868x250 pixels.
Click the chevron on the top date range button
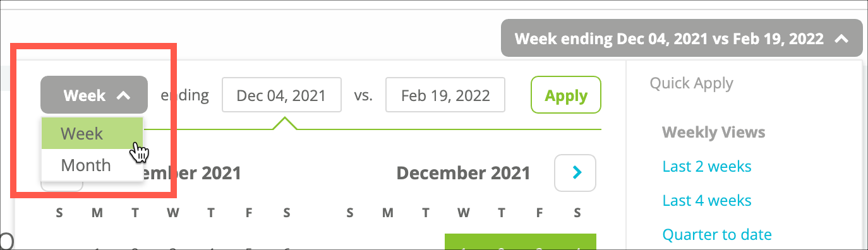point(841,39)
